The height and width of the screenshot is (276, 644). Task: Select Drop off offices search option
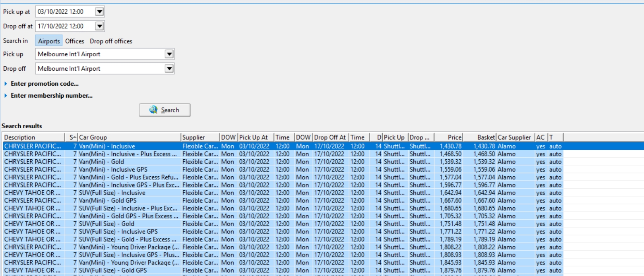111,41
